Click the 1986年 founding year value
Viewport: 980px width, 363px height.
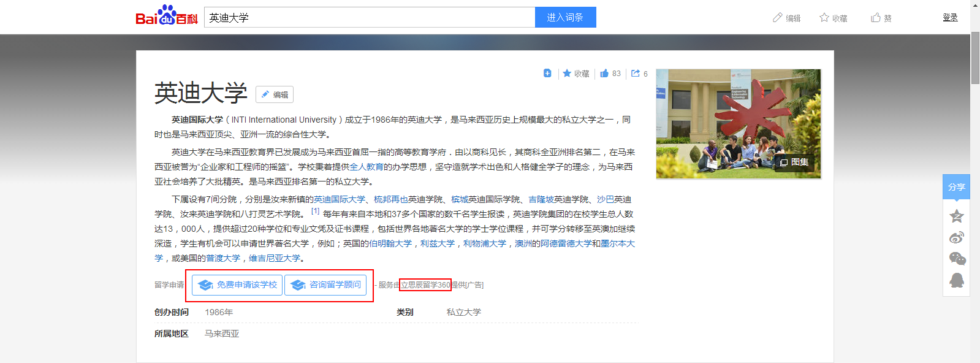point(219,312)
